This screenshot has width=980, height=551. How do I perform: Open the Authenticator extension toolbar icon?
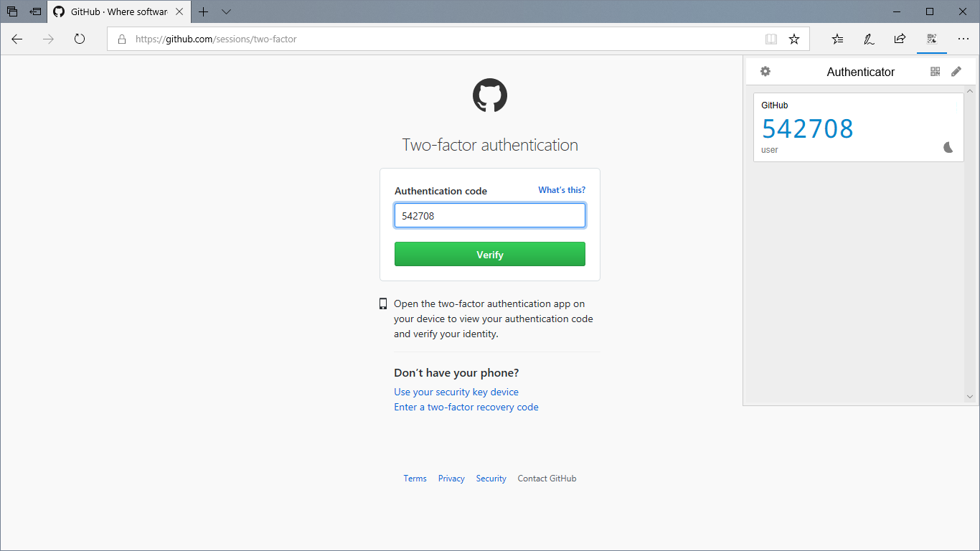click(932, 39)
